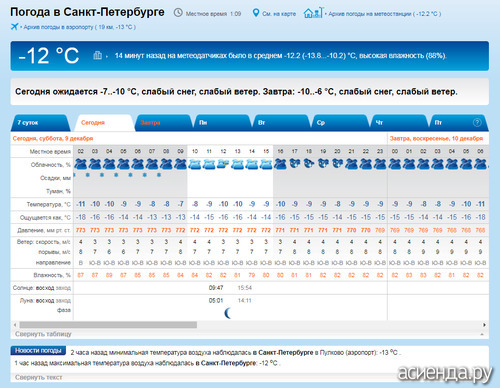Click the horizontal scrollbar thumb

point(108,325)
